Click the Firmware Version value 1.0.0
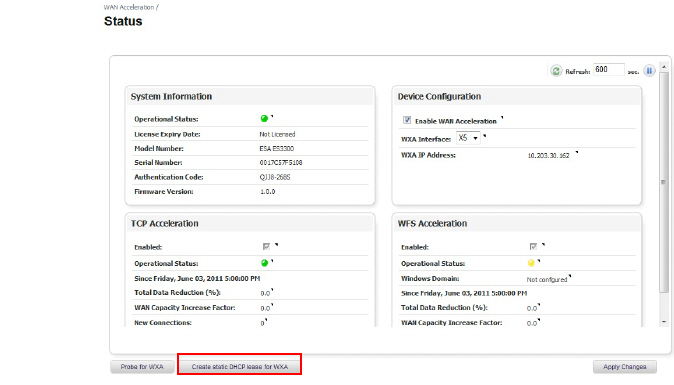The width and height of the screenshot is (674, 385). point(267,192)
